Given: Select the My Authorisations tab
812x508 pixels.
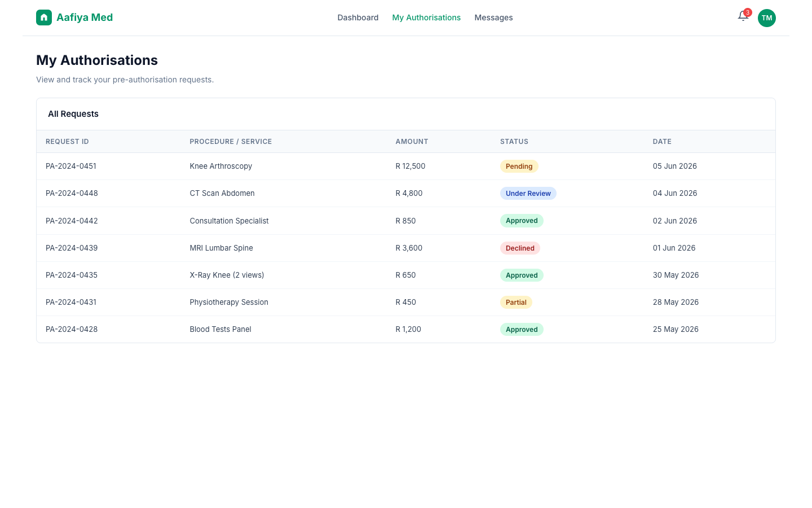Looking at the screenshot, I should point(426,17).
